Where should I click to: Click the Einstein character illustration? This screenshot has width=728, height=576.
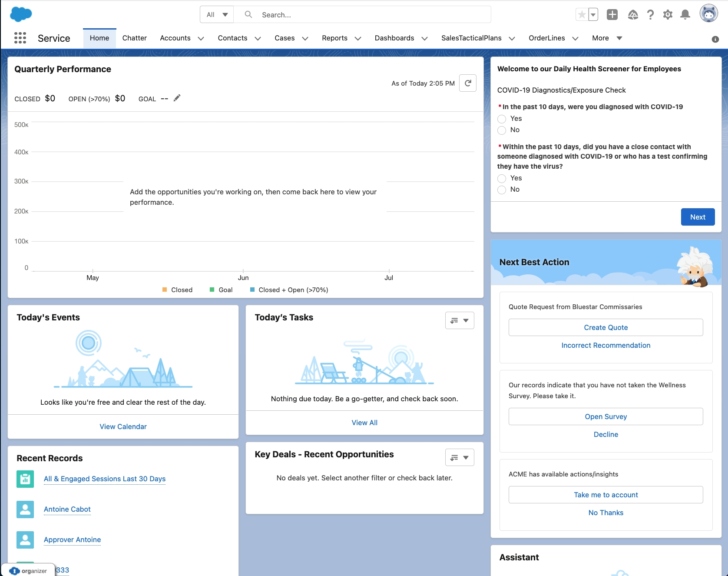(x=695, y=266)
